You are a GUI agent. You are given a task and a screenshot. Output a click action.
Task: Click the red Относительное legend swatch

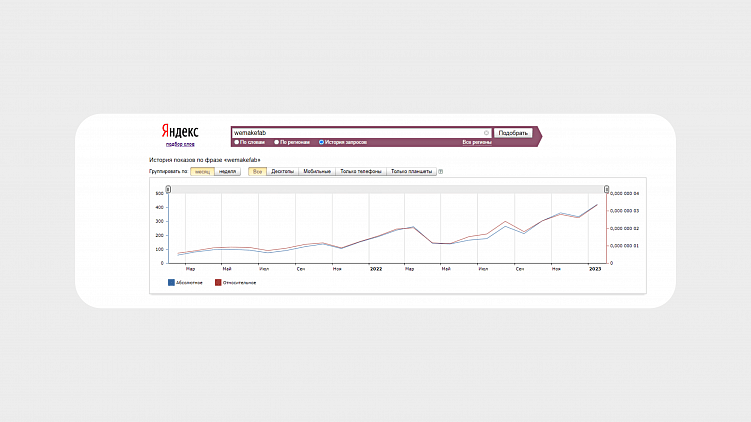pyautogui.click(x=218, y=283)
